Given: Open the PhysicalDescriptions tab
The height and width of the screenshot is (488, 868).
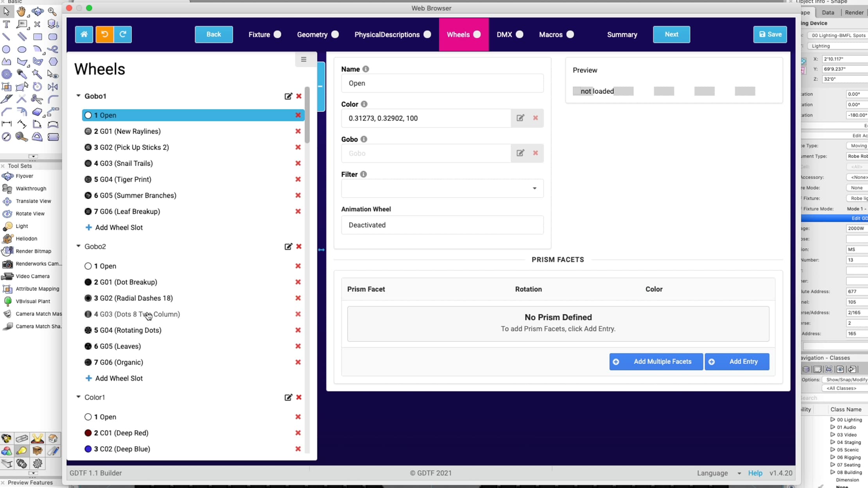Looking at the screenshot, I should click(393, 34).
